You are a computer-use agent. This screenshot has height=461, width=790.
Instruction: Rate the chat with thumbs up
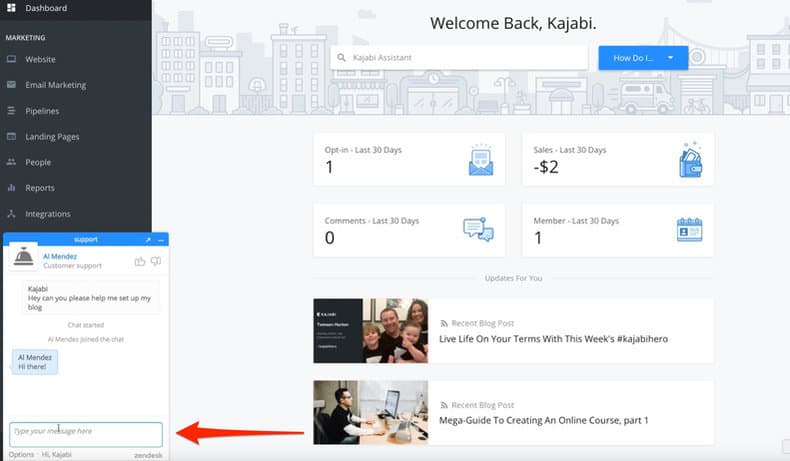pyautogui.click(x=140, y=261)
